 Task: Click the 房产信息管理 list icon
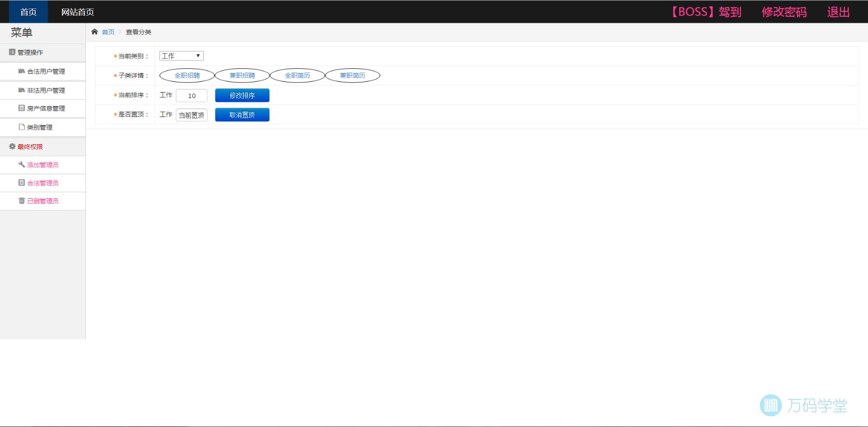click(x=22, y=108)
